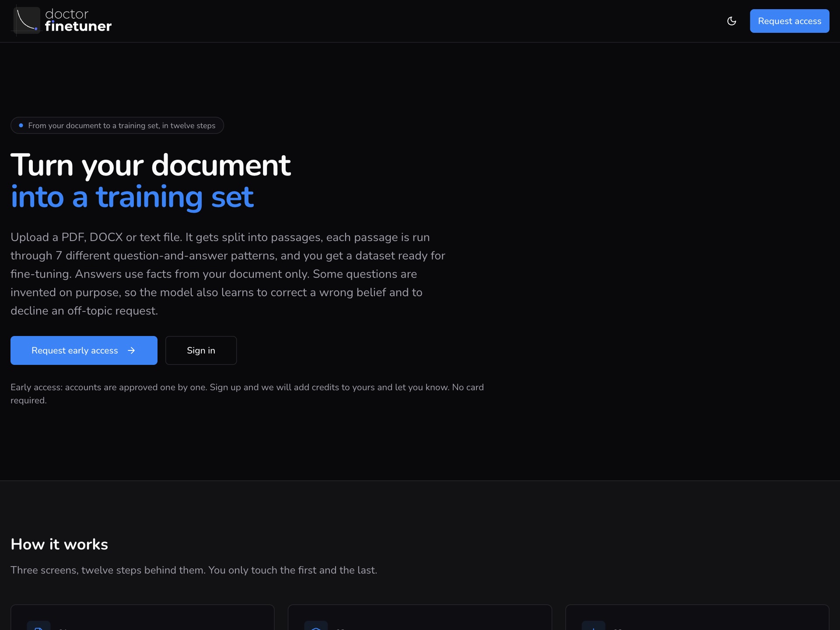Click the Turn your document heading
840x630 pixels.
click(x=150, y=165)
